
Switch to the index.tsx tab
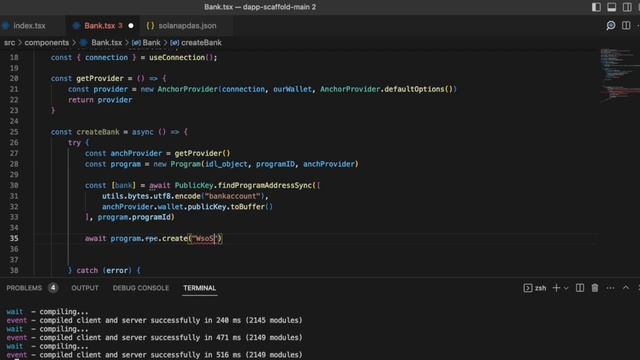[29, 26]
